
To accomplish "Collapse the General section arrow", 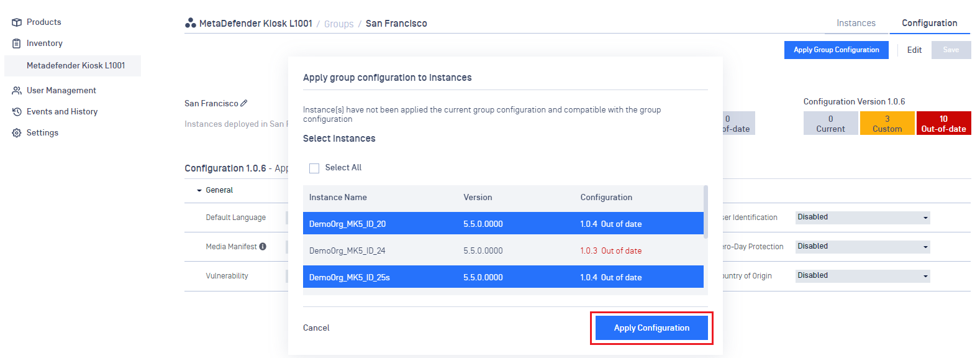I will point(199,190).
